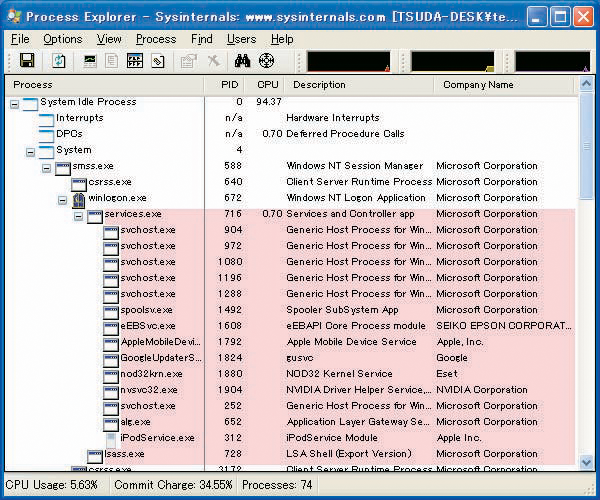Sort by the PID column header
This screenshot has width=600, height=500.
224,85
